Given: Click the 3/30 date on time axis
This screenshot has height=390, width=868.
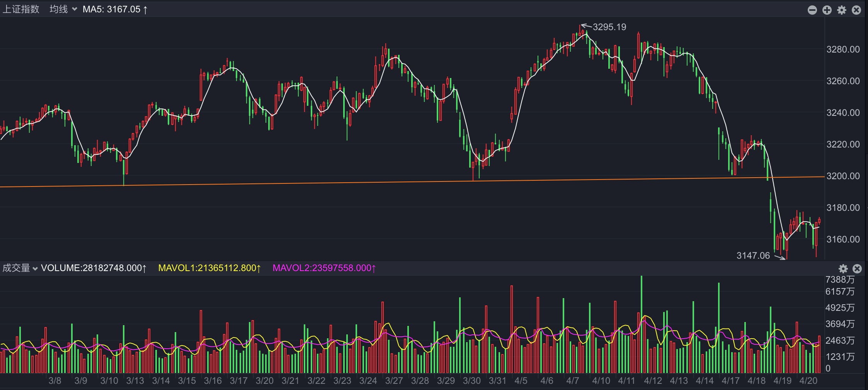Looking at the screenshot, I should click(x=472, y=381).
